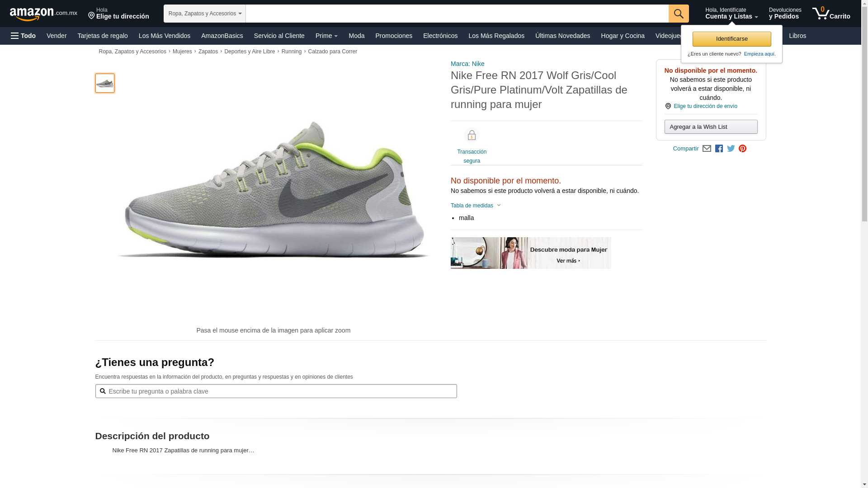Image resolution: width=868 pixels, height=488 pixels.
Task: Share product on Twitter icon
Action: [731, 149]
